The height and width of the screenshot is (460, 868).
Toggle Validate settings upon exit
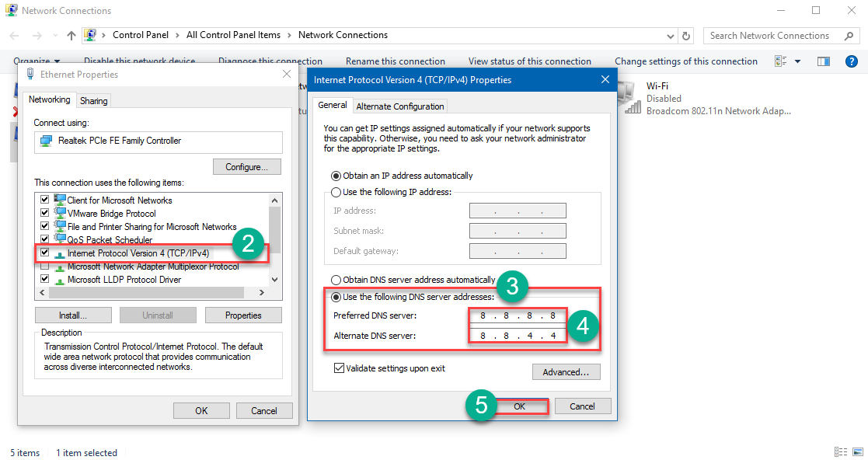click(340, 368)
